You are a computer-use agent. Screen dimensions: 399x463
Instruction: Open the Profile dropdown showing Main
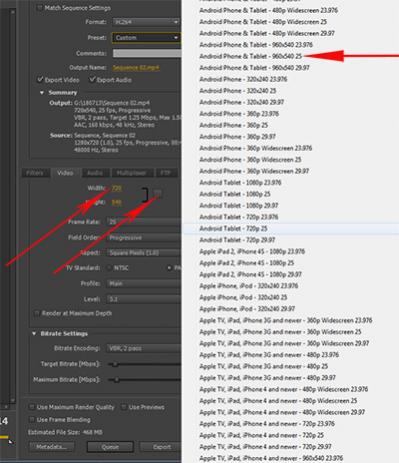pyautogui.click(x=144, y=284)
